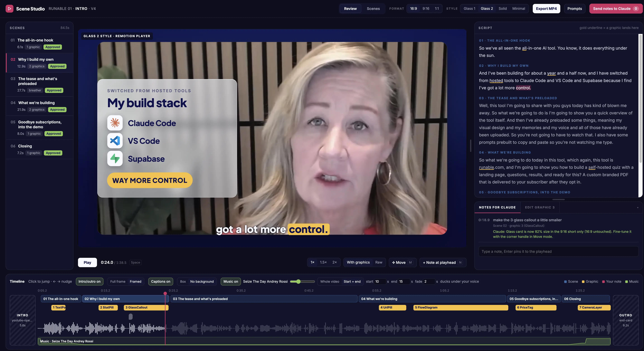Select scene 05 Goodbye subscriptions in list

click(x=40, y=128)
